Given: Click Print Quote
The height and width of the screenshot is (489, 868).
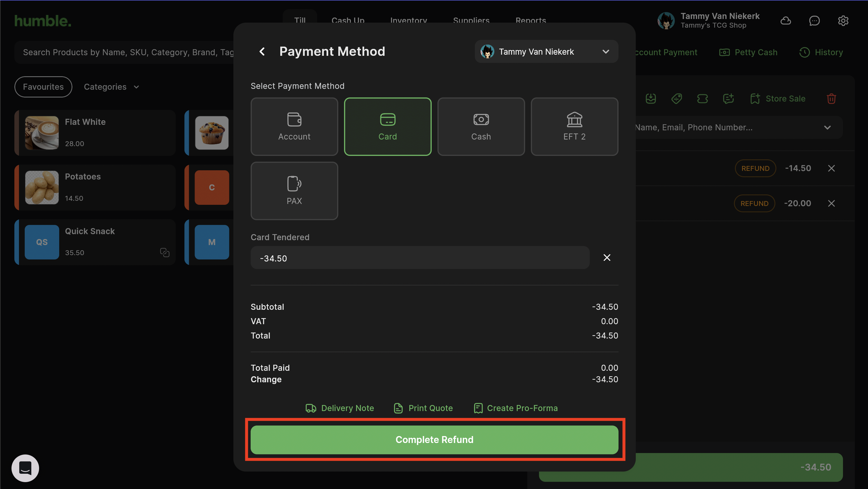Looking at the screenshot, I should point(423,408).
